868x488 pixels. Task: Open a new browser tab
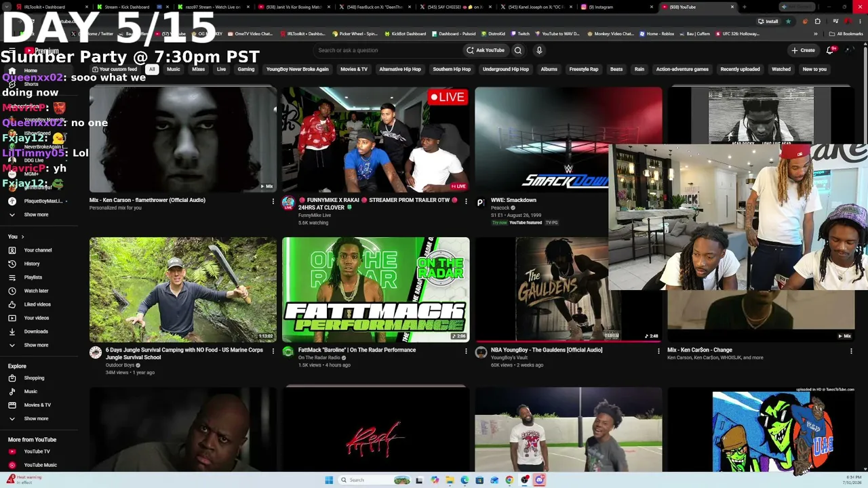(x=744, y=7)
